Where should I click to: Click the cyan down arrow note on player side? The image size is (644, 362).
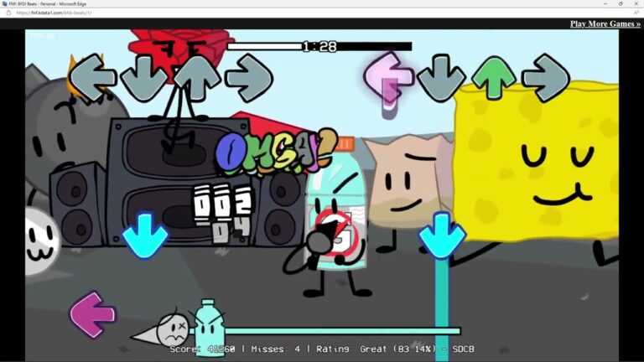click(442, 234)
